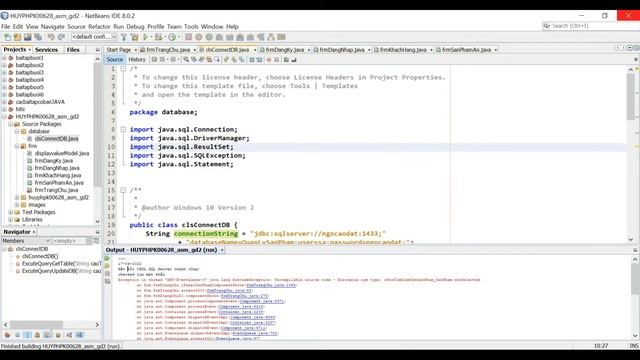Viewport: 640px width, 360px height.
Task: Toggle Show Non-Public Members filter in Navigator
Action: click(x=38, y=335)
